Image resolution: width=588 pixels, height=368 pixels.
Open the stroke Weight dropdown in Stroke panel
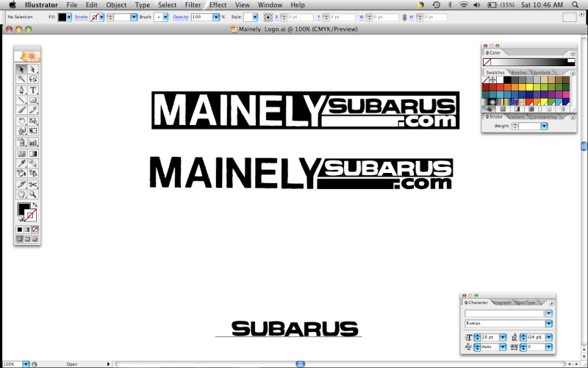[x=544, y=126]
